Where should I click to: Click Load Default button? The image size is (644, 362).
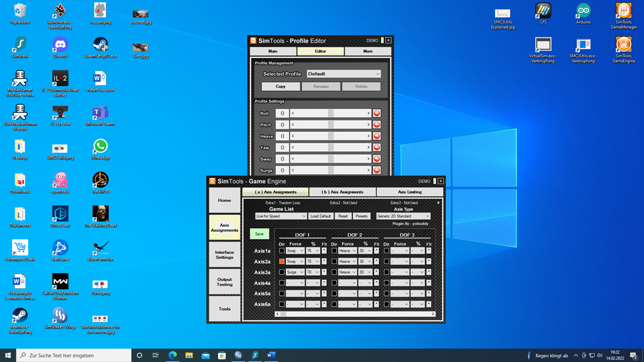(320, 216)
